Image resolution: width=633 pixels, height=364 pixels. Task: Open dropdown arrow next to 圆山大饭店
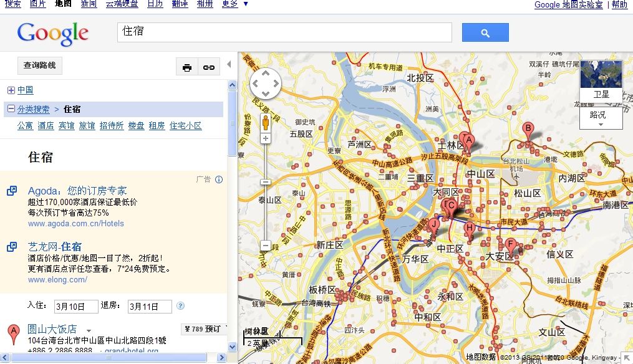coord(89,330)
